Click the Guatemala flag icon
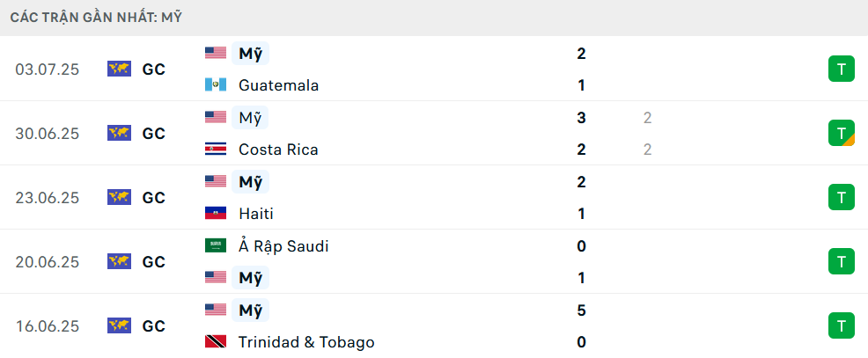The height and width of the screenshot is (358, 868). pos(216,84)
